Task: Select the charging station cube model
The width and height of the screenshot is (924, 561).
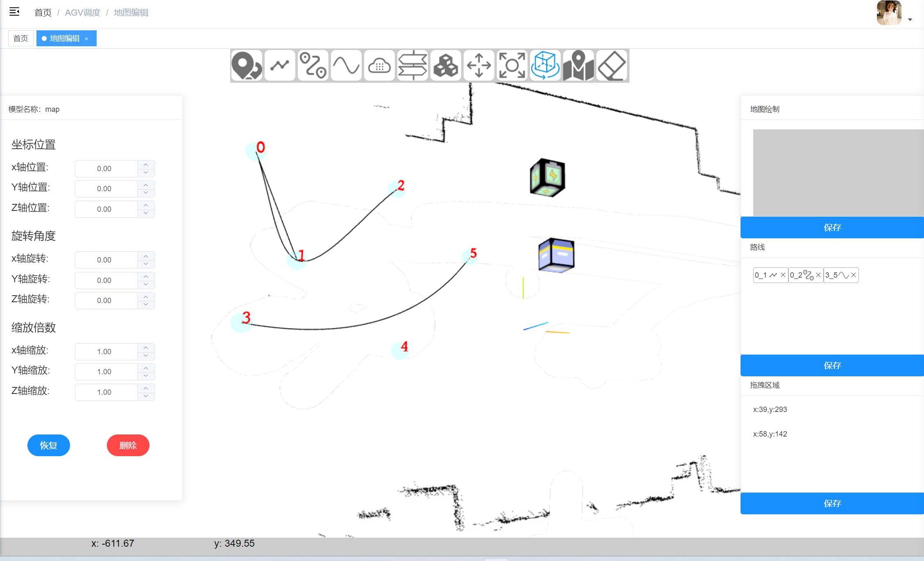Action: [548, 177]
